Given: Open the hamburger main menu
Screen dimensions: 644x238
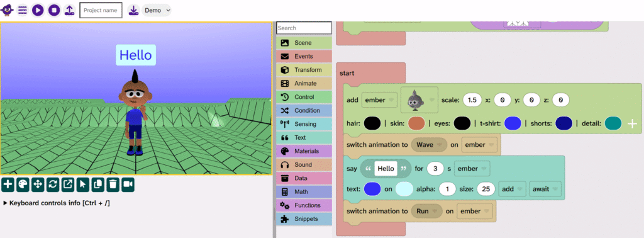Looking at the screenshot, I should tap(23, 10).
